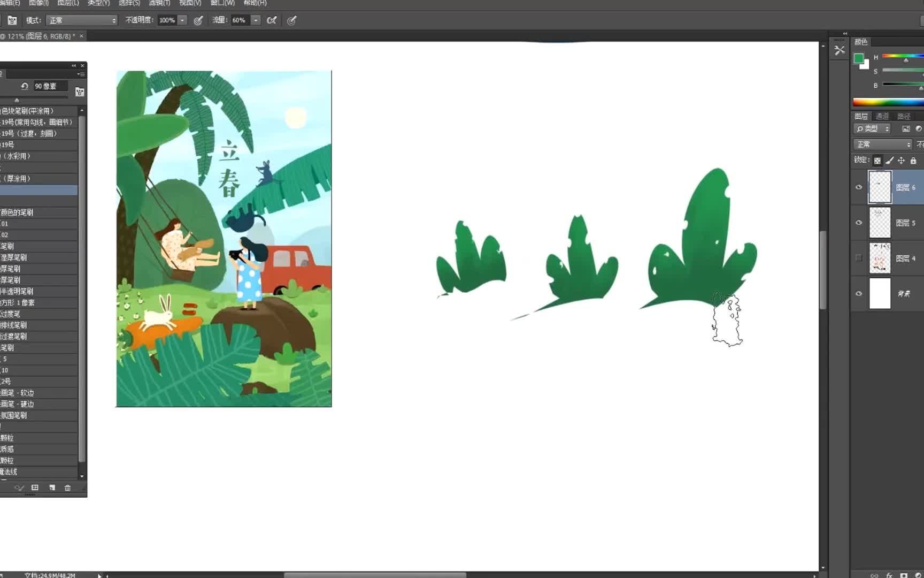Open the layer blend mode 正常 dropdown
The image size is (924, 578).
click(x=883, y=144)
